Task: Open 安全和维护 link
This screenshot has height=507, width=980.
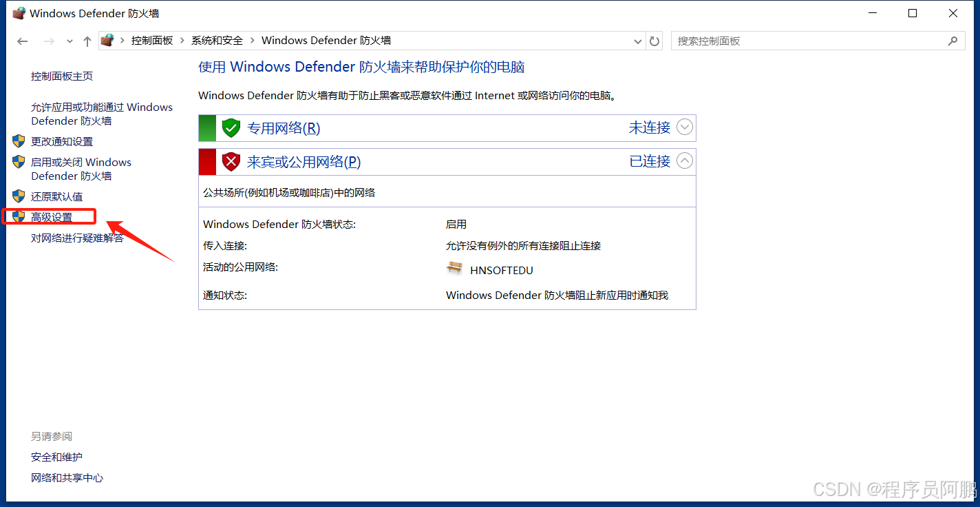Action: 56,457
